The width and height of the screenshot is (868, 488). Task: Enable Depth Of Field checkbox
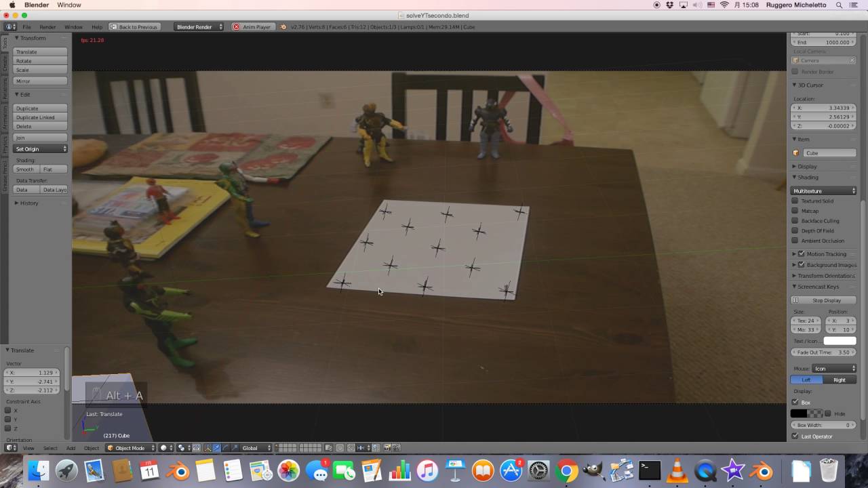(795, 231)
